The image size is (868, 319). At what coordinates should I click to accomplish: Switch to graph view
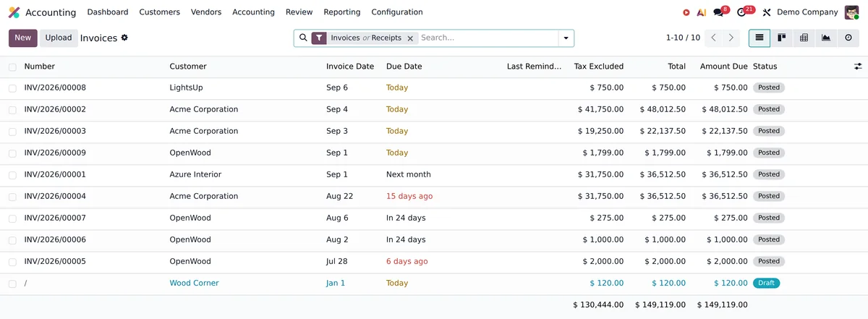[x=826, y=38]
